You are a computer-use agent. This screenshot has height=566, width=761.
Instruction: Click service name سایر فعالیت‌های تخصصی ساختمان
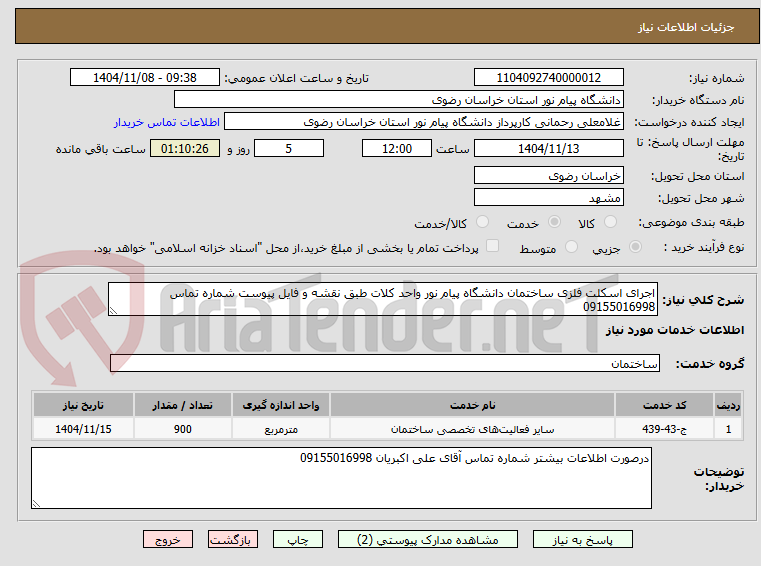coord(472,429)
